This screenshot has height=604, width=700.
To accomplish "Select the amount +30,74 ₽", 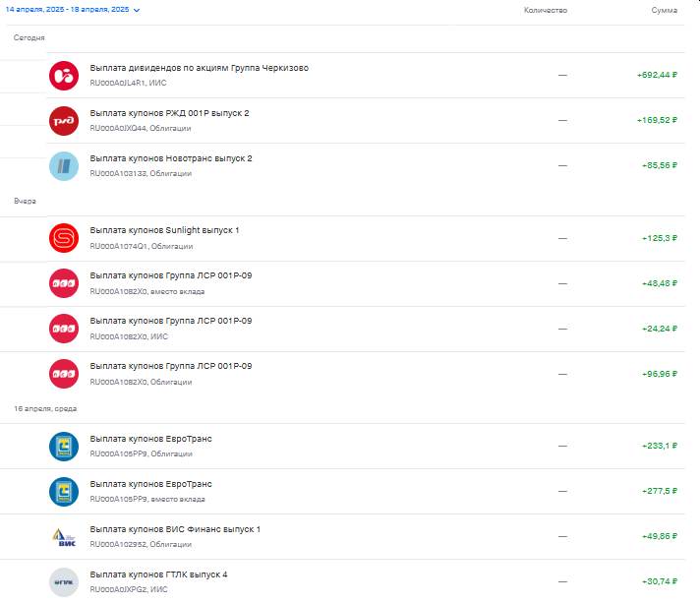I will click(660, 581).
